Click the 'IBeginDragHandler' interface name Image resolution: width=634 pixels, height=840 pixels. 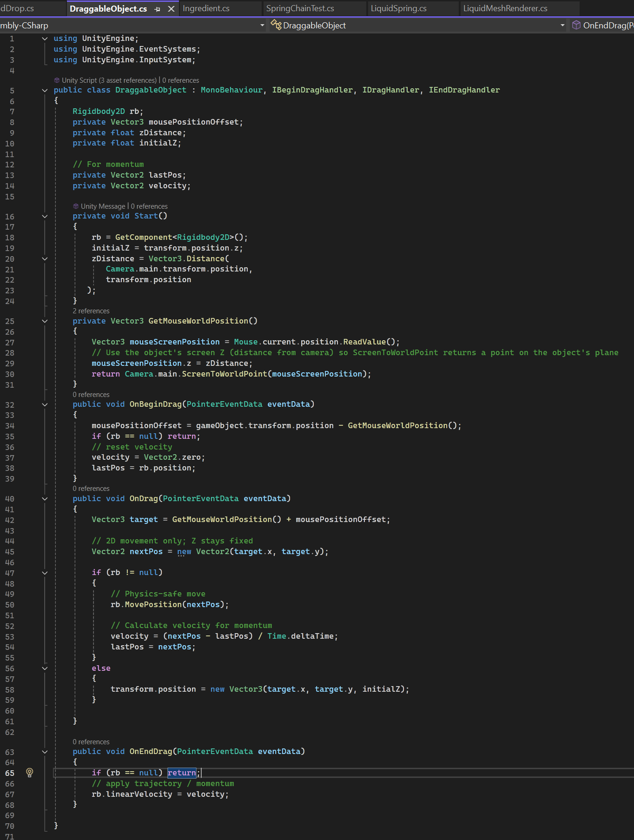pyautogui.click(x=312, y=90)
